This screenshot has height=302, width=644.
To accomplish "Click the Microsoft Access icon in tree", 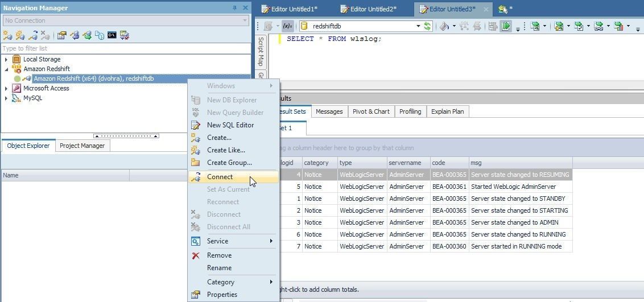I will pos(17,88).
